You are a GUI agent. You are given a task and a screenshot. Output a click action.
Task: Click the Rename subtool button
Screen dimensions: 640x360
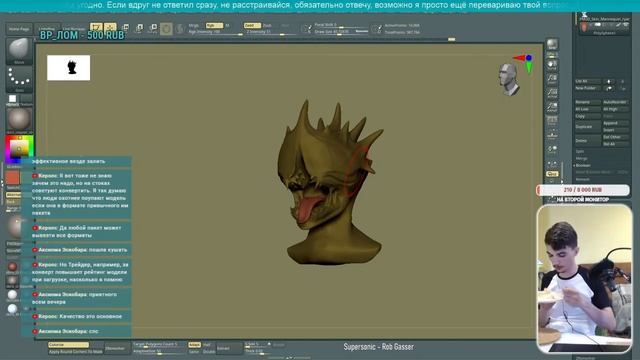coord(587,102)
